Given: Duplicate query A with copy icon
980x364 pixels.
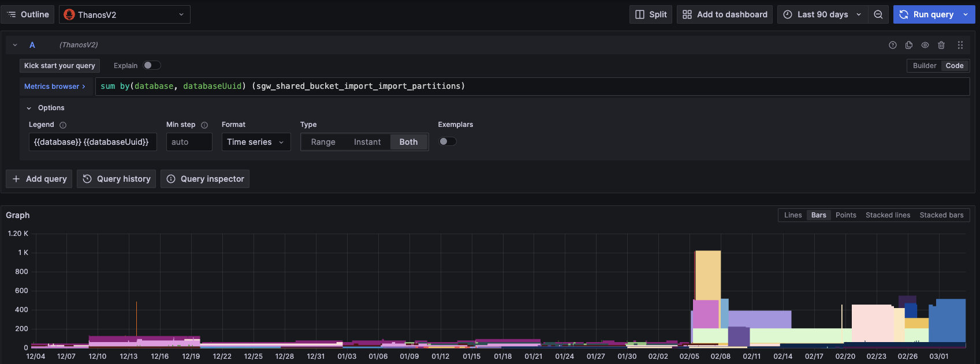Looking at the screenshot, I should 909,45.
